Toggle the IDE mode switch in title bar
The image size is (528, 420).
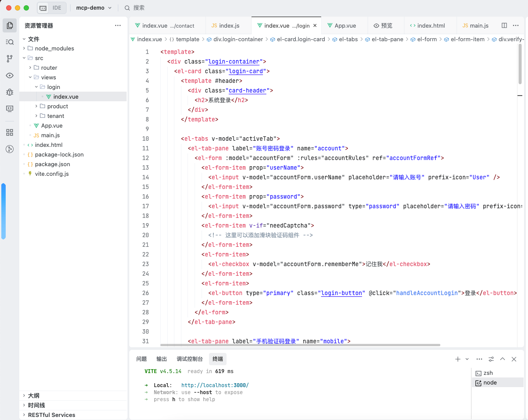[x=52, y=8]
